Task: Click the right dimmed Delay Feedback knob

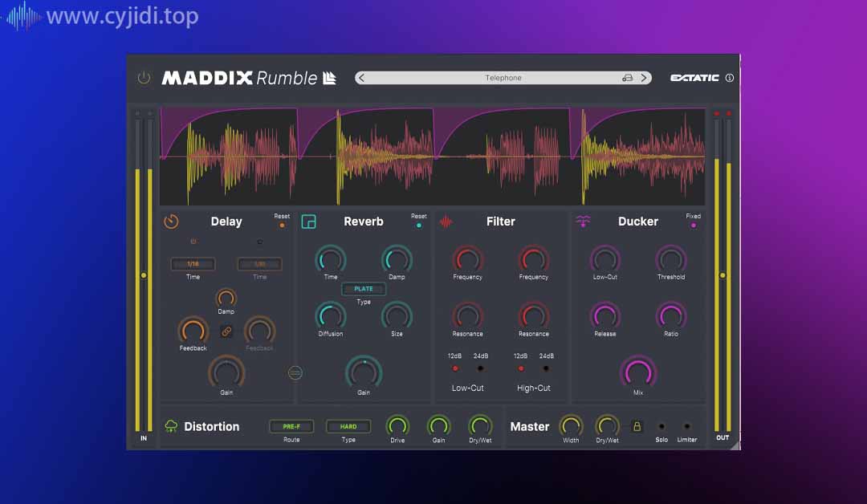Action: (x=259, y=331)
